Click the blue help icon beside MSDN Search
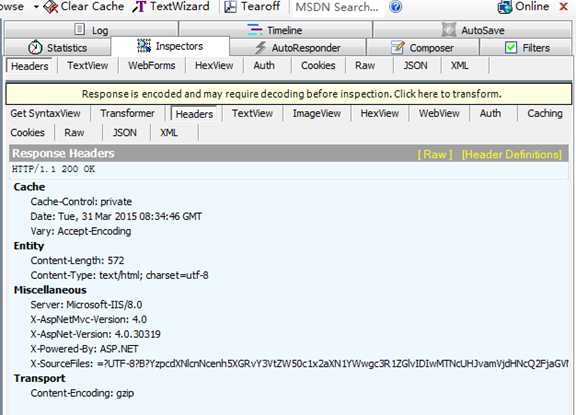This screenshot has width=576, height=415. click(395, 7)
